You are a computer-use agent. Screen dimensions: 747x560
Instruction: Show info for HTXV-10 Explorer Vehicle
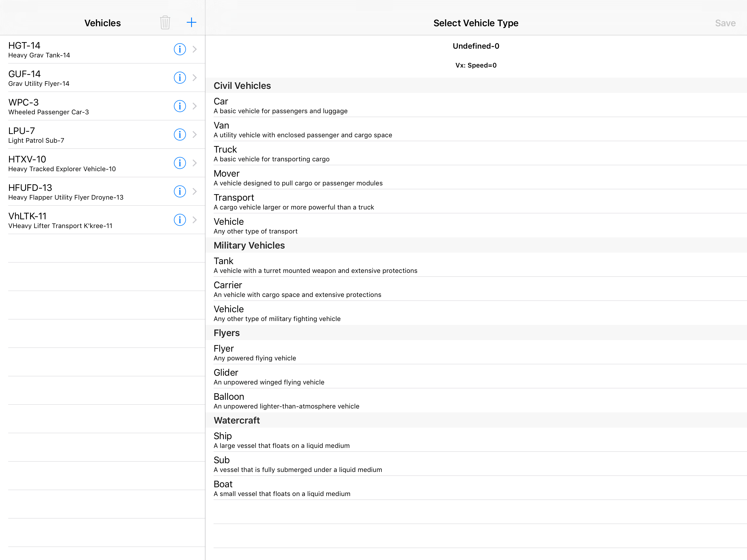(180, 163)
